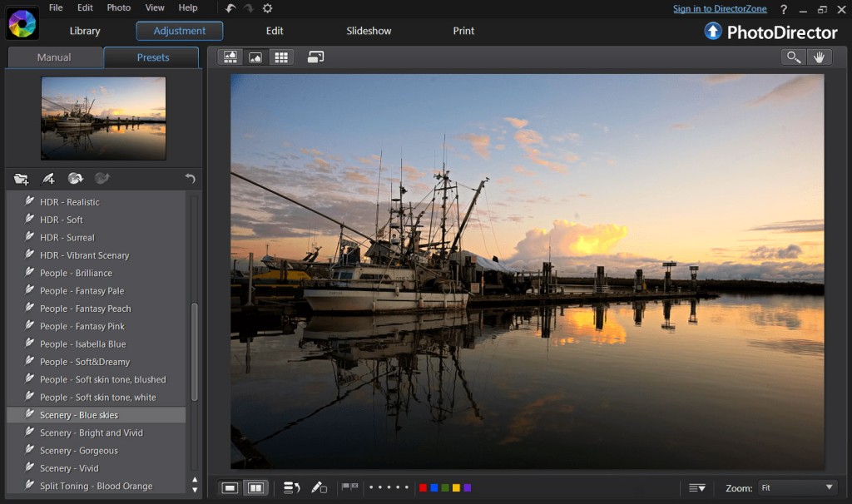Click the reset arrow in presets toolbar
Viewport: 852px width, 504px height.
(x=190, y=179)
